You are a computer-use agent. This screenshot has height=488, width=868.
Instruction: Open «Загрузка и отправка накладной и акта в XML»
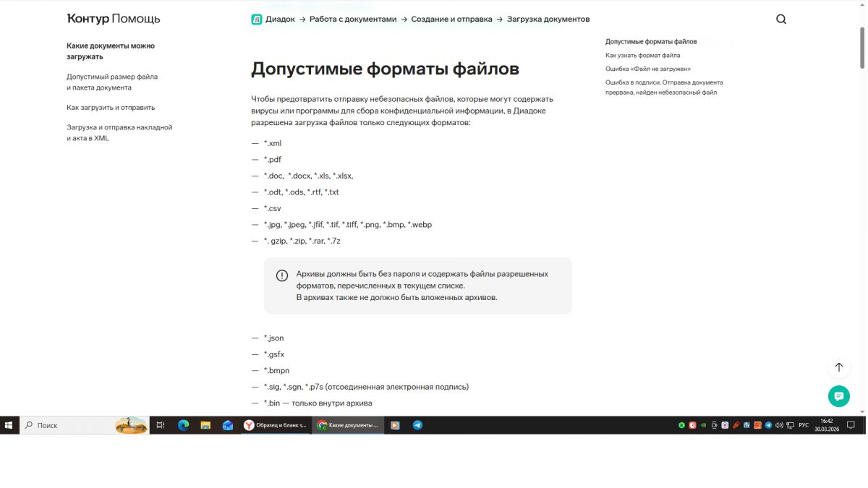point(119,132)
